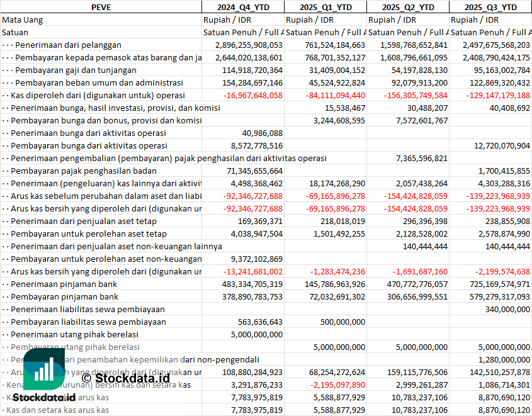Image resolution: width=532 pixels, height=416 pixels.
Task: Click value 2,497,675,568,203
Action: [x=496, y=45]
